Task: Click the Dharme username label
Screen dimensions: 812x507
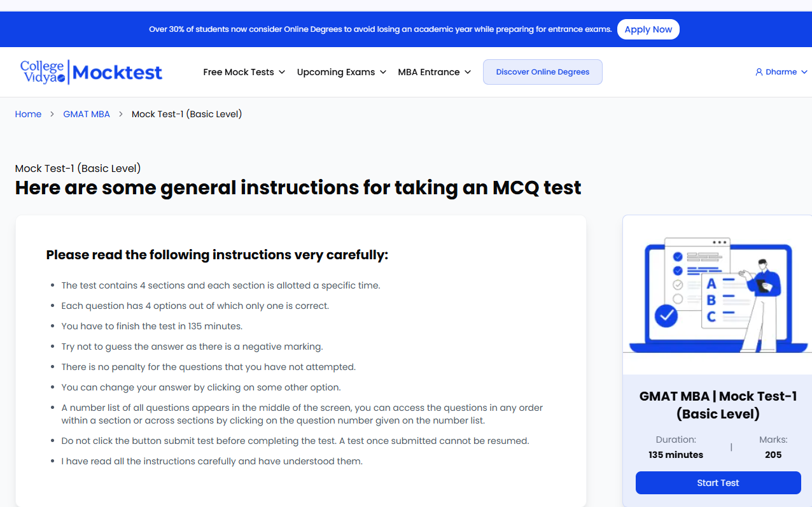Action: pyautogui.click(x=781, y=72)
